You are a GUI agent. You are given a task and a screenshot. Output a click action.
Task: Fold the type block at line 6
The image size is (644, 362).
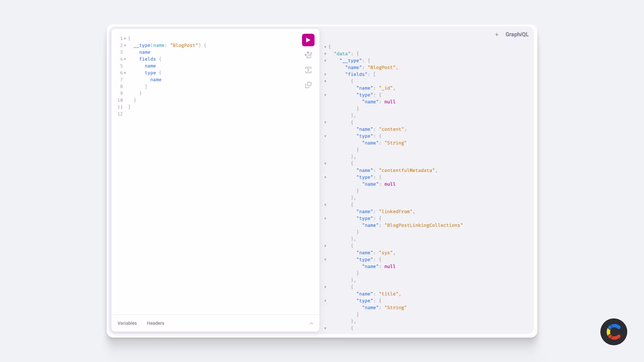click(125, 73)
